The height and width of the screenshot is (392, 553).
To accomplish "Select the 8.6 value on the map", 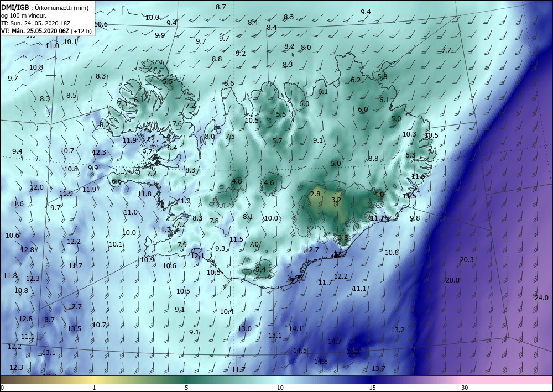I will (229, 83).
